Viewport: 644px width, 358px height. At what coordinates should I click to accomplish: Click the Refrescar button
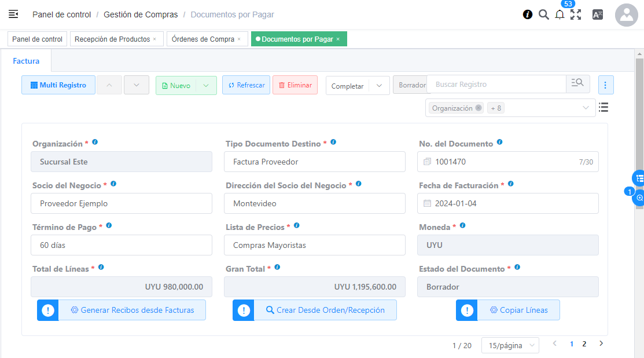click(x=246, y=85)
